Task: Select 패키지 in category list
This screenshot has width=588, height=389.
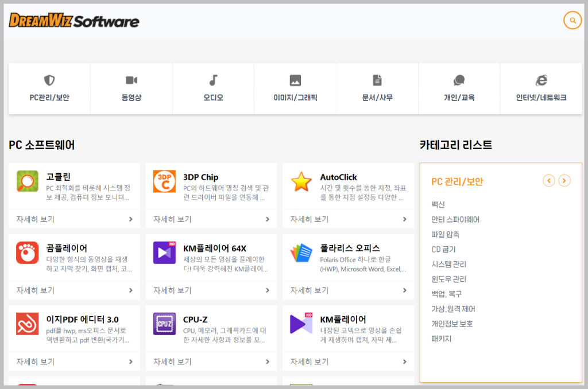Action: pyautogui.click(x=442, y=339)
